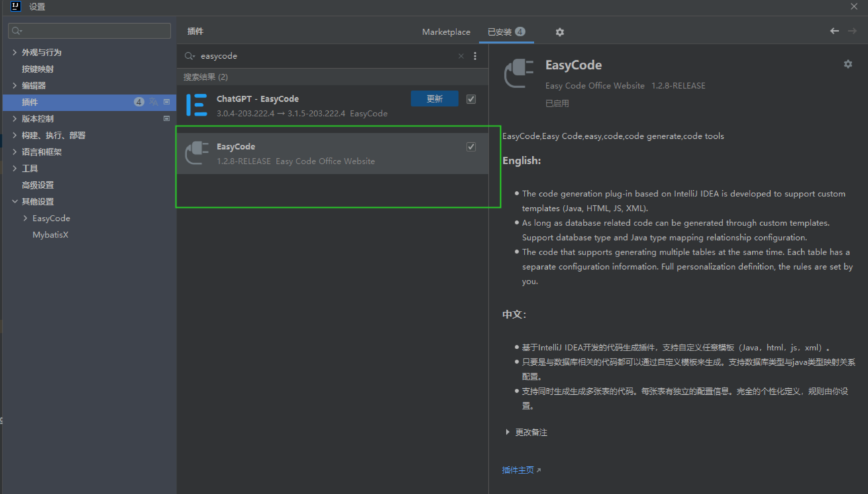
Task: Expand the 语言和框架 group
Action: 15,151
